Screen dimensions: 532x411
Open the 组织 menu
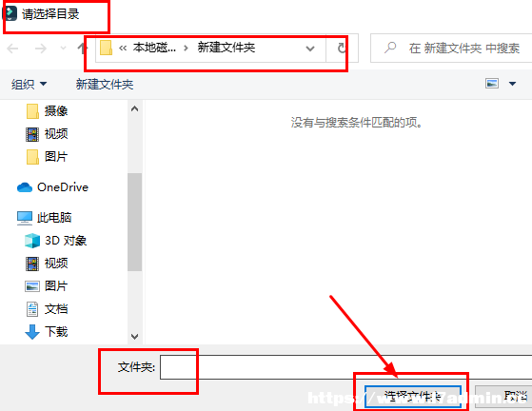click(x=29, y=84)
